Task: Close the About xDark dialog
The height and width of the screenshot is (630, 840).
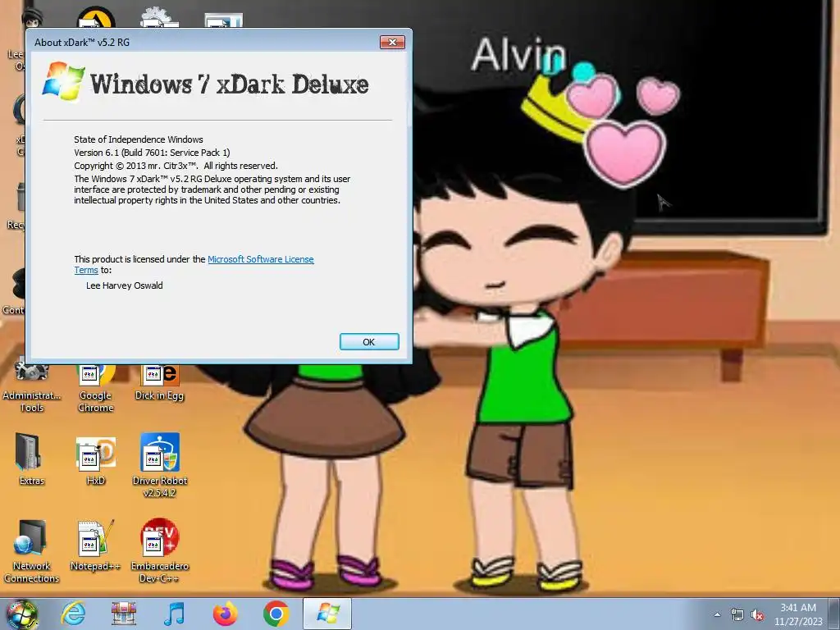Action: (x=392, y=43)
